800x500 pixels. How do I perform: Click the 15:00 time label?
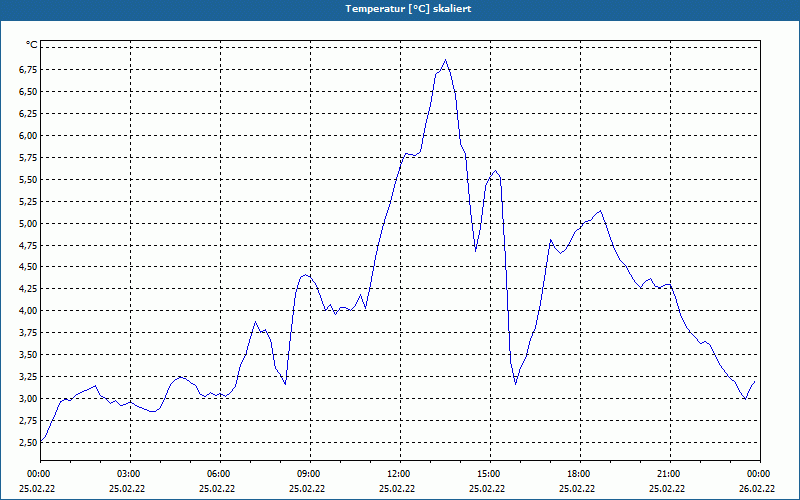(x=490, y=474)
